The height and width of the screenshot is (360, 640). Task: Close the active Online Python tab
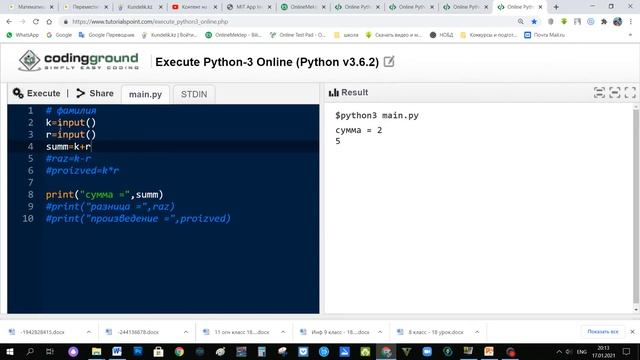540,7
